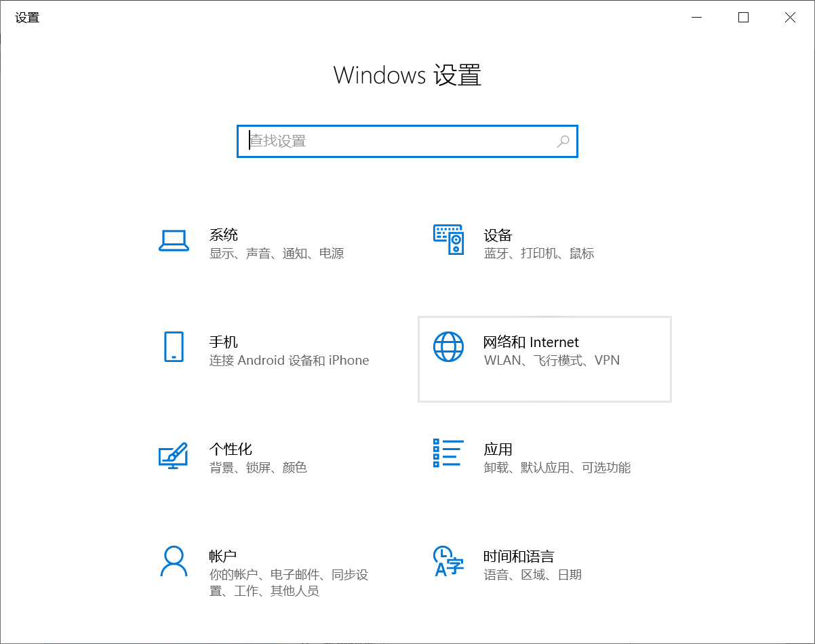This screenshot has width=815, height=644.
Task: Open the 时间和语言 clock icon
Action: click(x=448, y=561)
